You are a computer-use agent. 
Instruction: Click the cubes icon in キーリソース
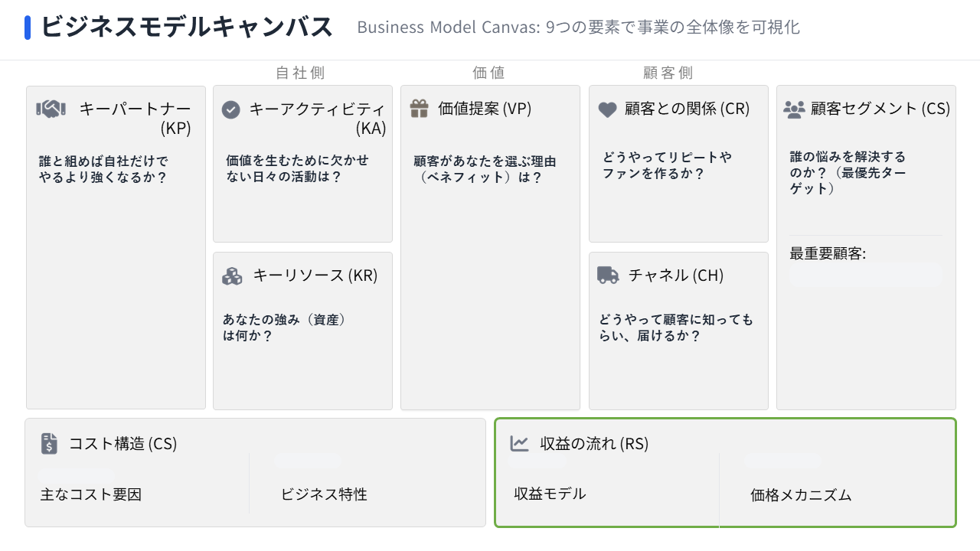point(233,275)
